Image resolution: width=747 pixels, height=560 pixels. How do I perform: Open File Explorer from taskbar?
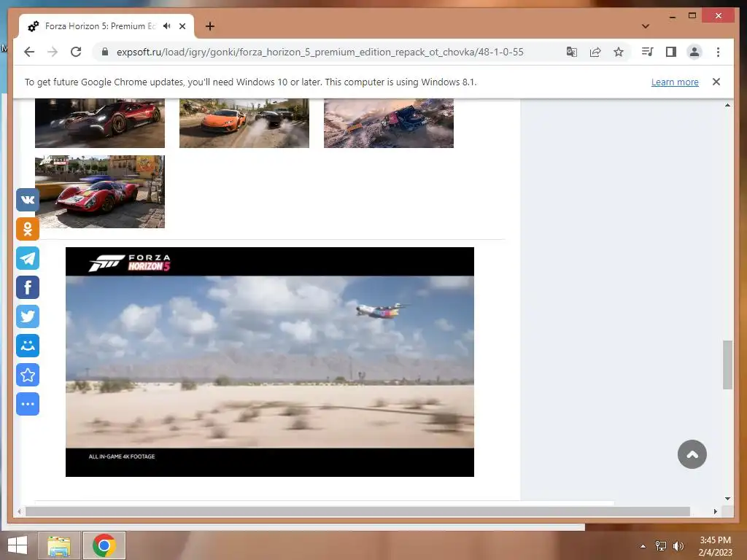click(59, 545)
